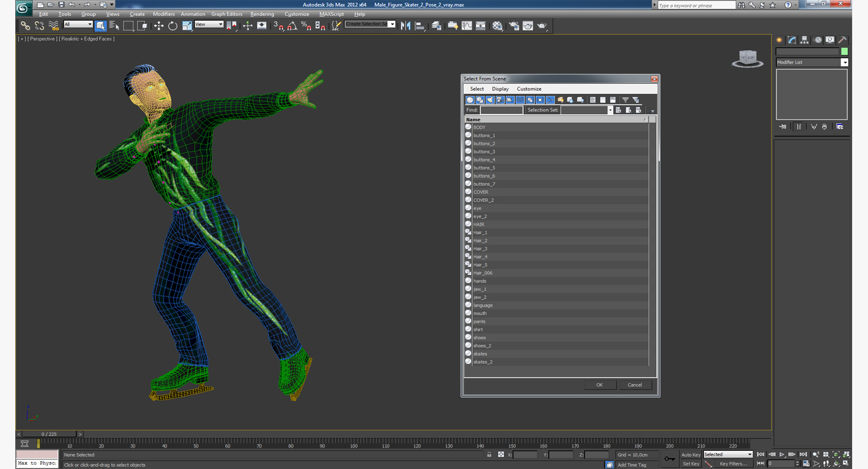Open Key Filters button
868x469 pixels.
(x=733, y=464)
